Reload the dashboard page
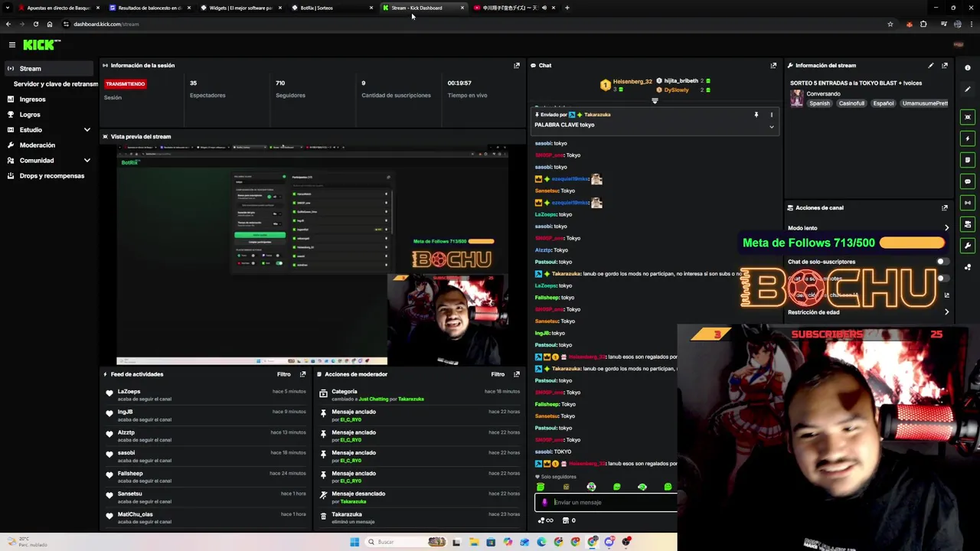The image size is (980, 551). pyautogui.click(x=35, y=24)
